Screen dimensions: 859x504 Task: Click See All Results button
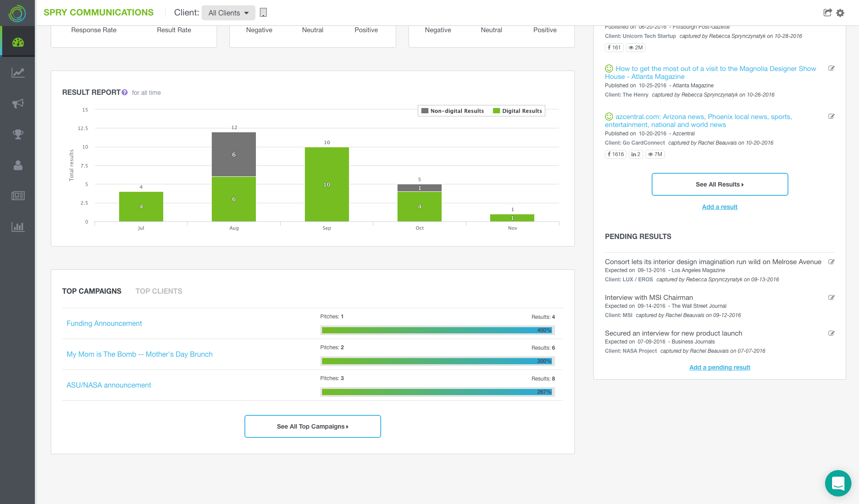click(720, 184)
